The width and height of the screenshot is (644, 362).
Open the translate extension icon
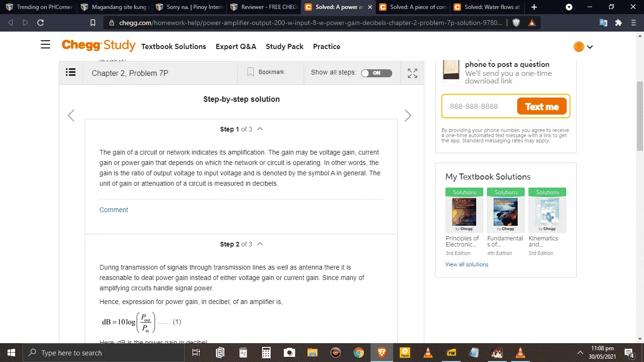coord(603,23)
